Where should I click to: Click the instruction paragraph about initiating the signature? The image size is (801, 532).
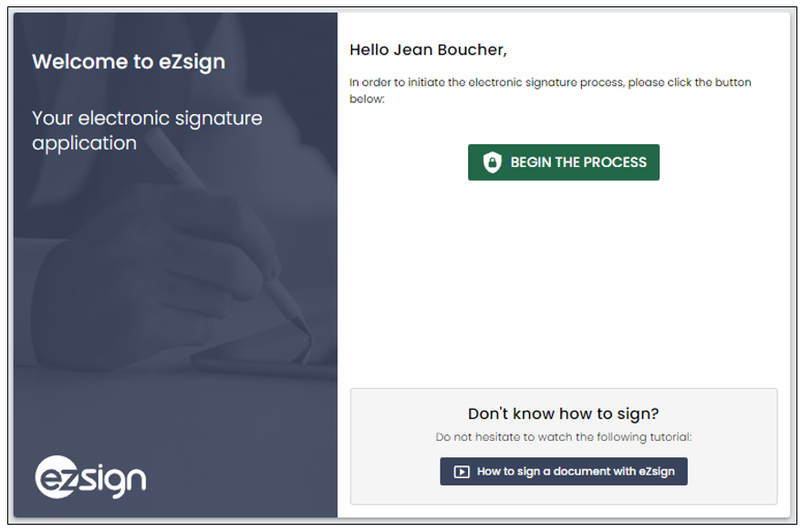[550, 90]
